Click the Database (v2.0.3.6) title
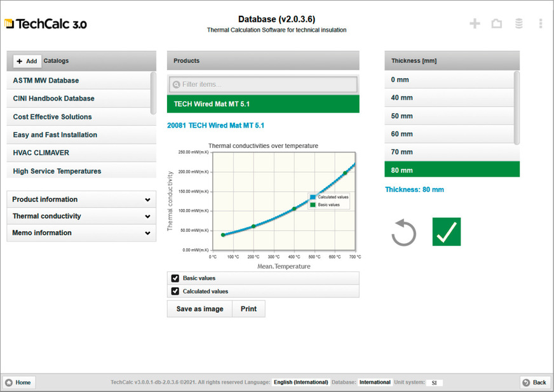The image size is (554, 392). tap(276, 19)
